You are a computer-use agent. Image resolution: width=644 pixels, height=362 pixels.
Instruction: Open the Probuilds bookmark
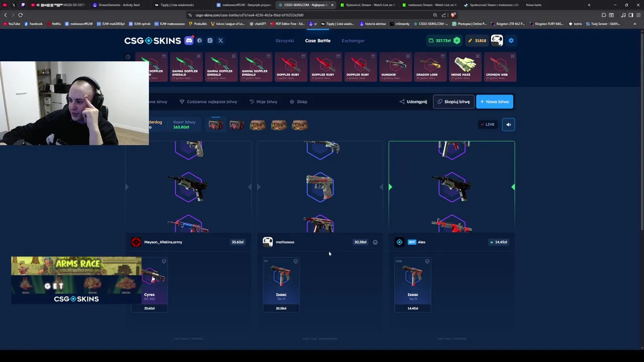tap(198, 24)
